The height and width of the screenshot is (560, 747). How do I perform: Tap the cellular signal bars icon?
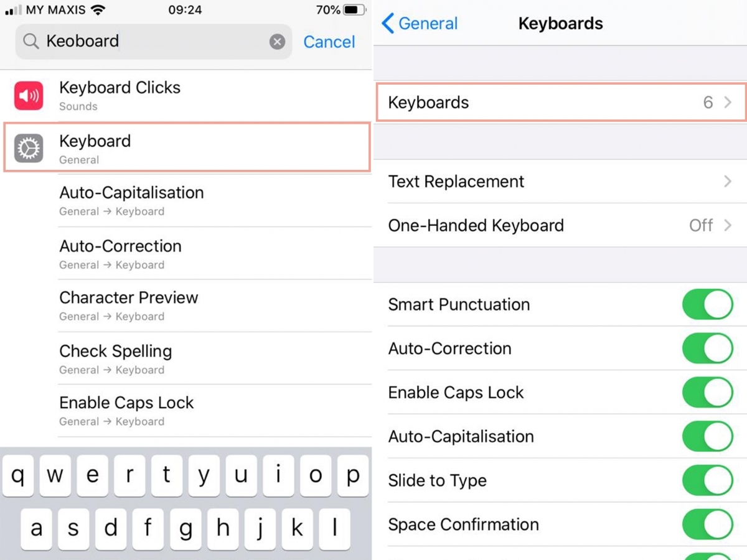[x=13, y=11]
